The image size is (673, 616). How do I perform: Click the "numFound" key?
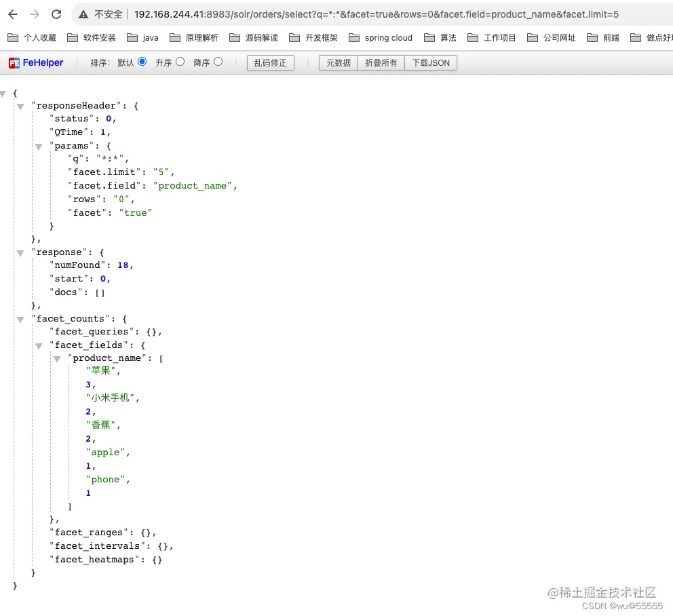(77, 265)
